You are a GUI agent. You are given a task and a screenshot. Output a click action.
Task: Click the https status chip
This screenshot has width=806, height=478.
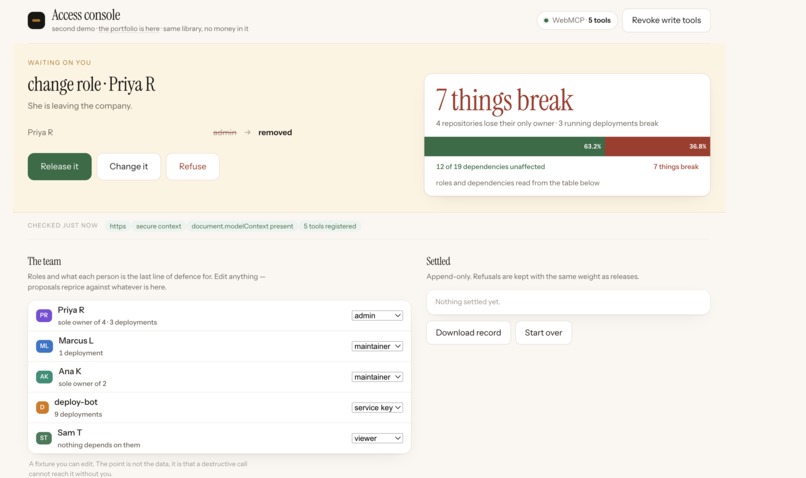coord(118,226)
